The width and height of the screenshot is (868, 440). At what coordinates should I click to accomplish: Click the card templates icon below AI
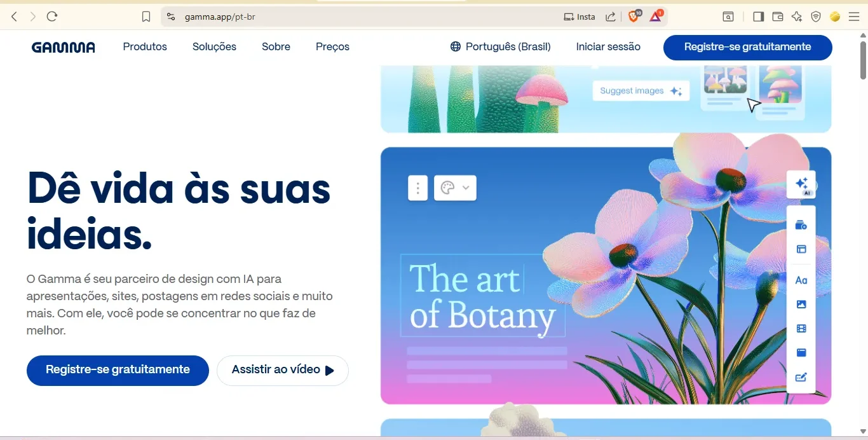[801, 225]
